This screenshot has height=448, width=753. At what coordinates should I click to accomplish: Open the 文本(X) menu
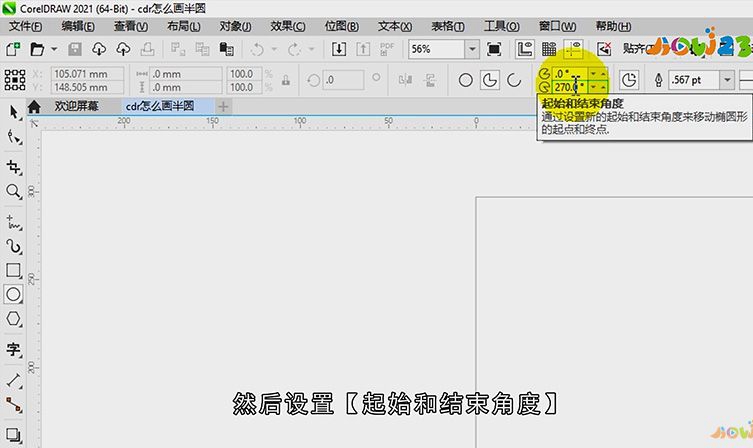395,26
